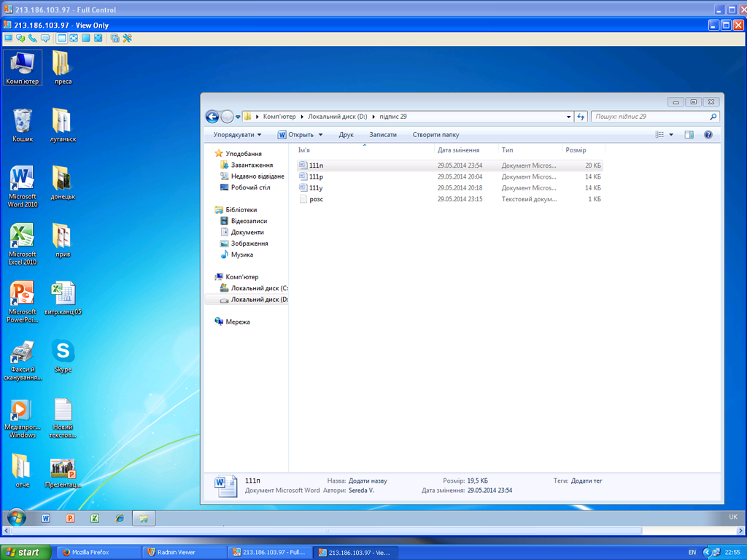Click Додати тег link in details pane
Image resolution: width=747 pixels, height=560 pixels.
tap(587, 481)
